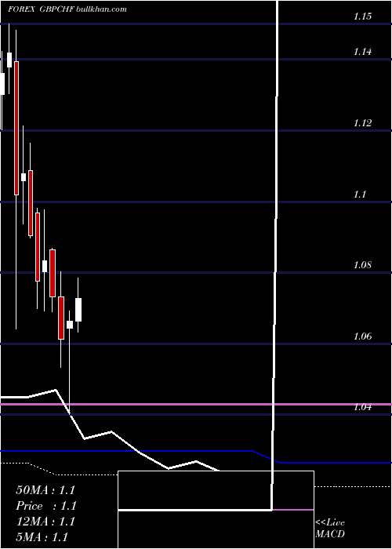The height and width of the screenshot is (549, 392).
Task: Click the 1.15 price axis label
Action: click(362, 16)
